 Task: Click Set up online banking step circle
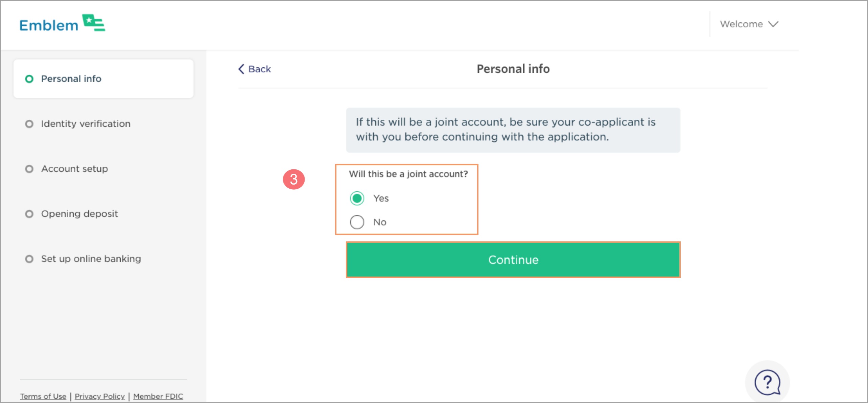(x=29, y=259)
